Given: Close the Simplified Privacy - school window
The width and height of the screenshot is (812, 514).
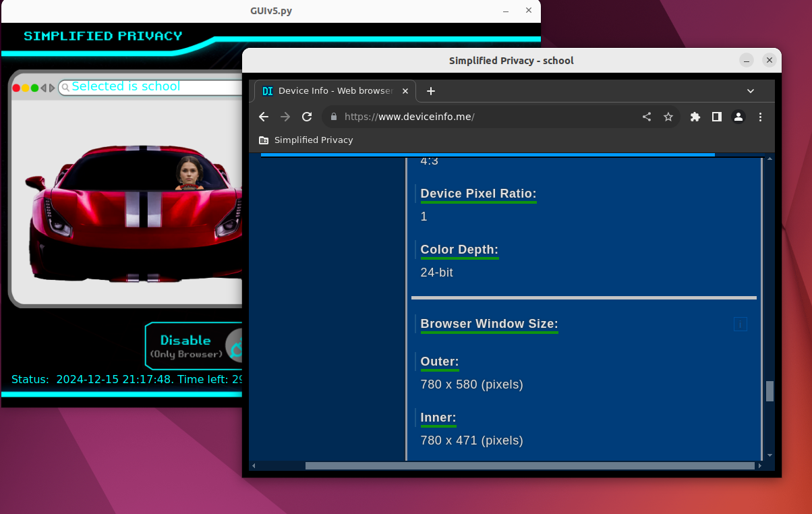Looking at the screenshot, I should tap(770, 60).
